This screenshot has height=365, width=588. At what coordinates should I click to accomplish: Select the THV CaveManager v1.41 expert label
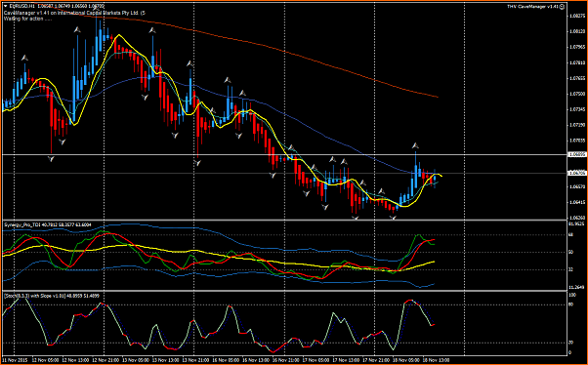coord(532,7)
